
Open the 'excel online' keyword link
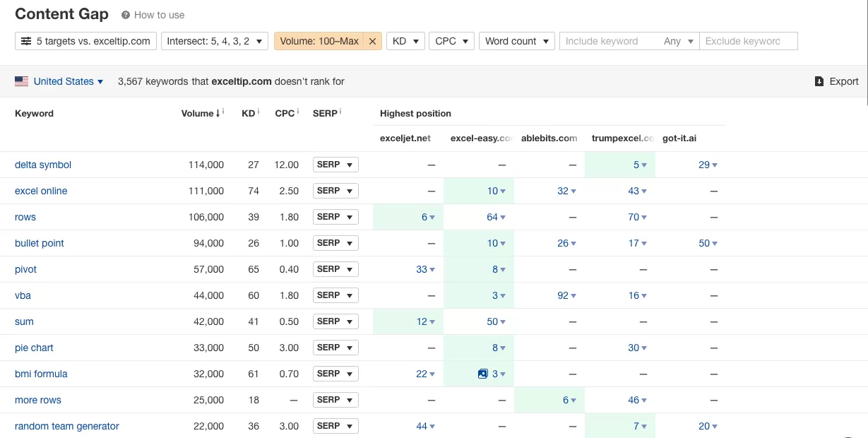[41, 191]
